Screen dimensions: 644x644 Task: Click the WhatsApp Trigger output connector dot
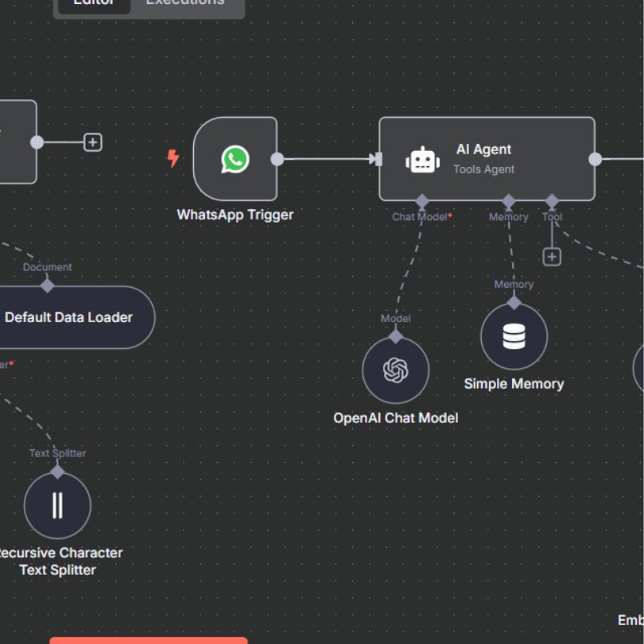(x=277, y=159)
